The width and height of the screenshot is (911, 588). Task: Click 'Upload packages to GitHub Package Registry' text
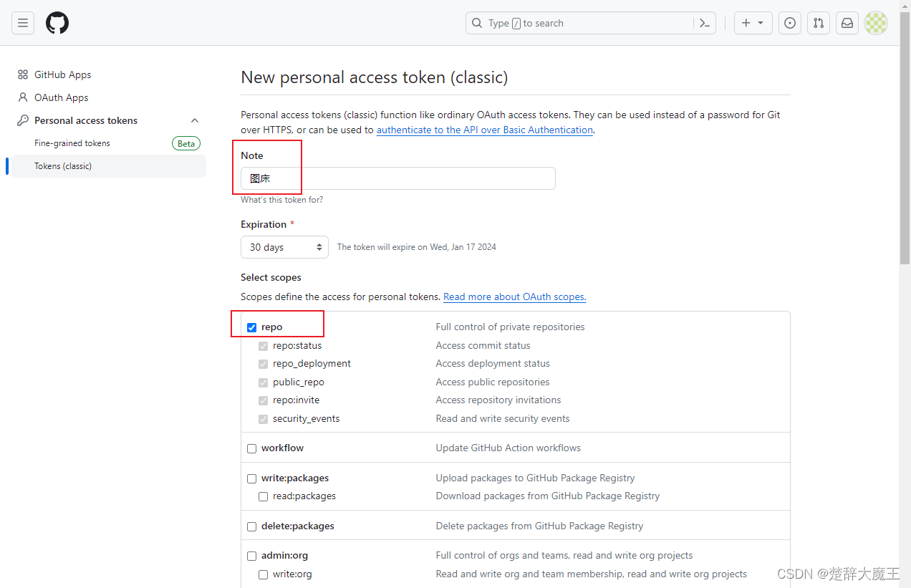pos(535,478)
